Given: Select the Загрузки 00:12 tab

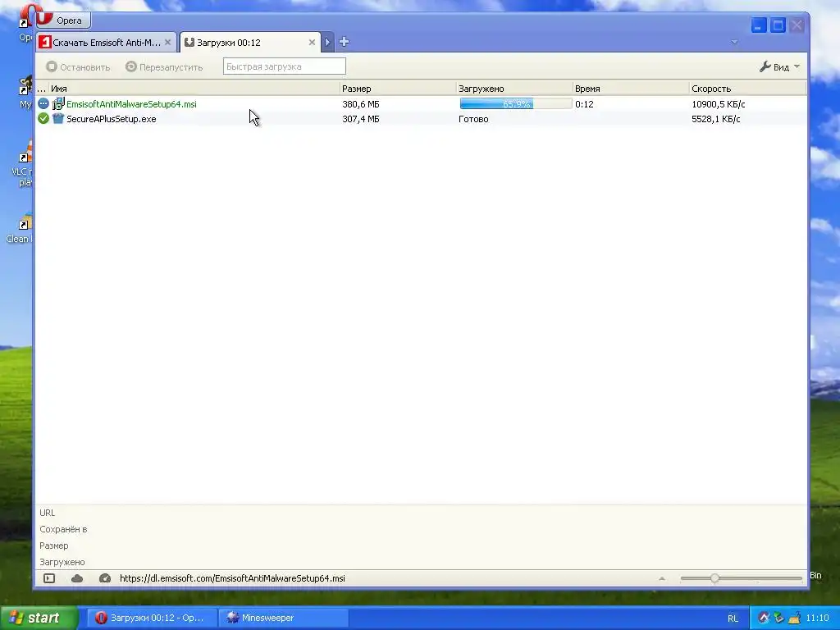Looking at the screenshot, I should 250,43.
